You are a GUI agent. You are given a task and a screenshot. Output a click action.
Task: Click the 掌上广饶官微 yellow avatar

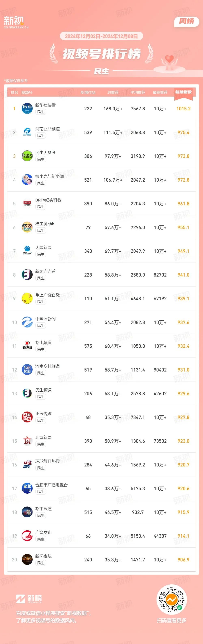point(27,298)
